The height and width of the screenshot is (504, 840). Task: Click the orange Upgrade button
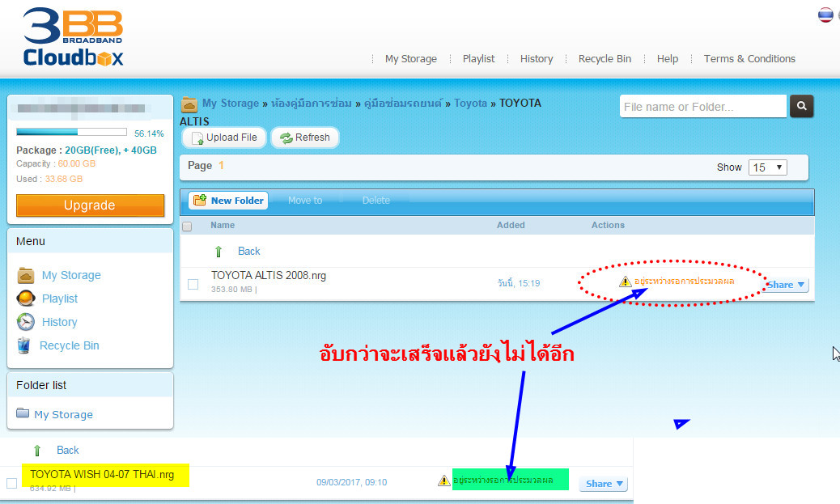point(90,205)
